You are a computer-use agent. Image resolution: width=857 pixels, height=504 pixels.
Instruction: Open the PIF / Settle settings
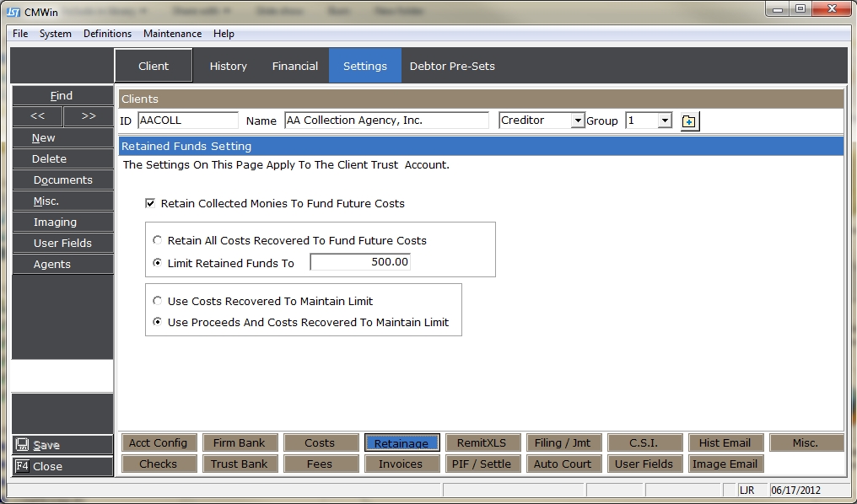point(483,464)
